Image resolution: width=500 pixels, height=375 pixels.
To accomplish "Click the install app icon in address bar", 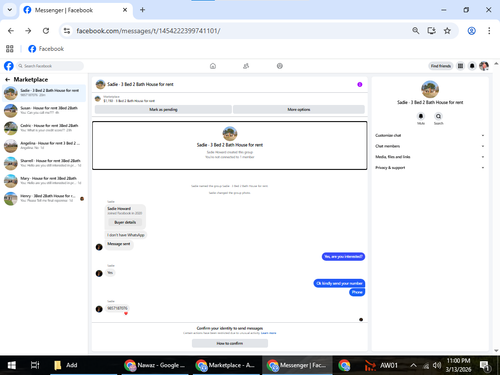I will click(431, 31).
